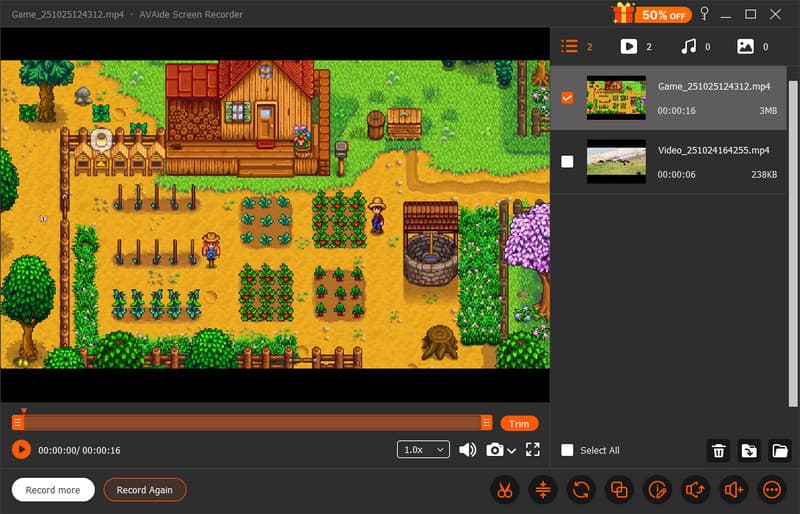Open the file converter tool
This screenshot has width=800, height=514.
tap(581, 490)
